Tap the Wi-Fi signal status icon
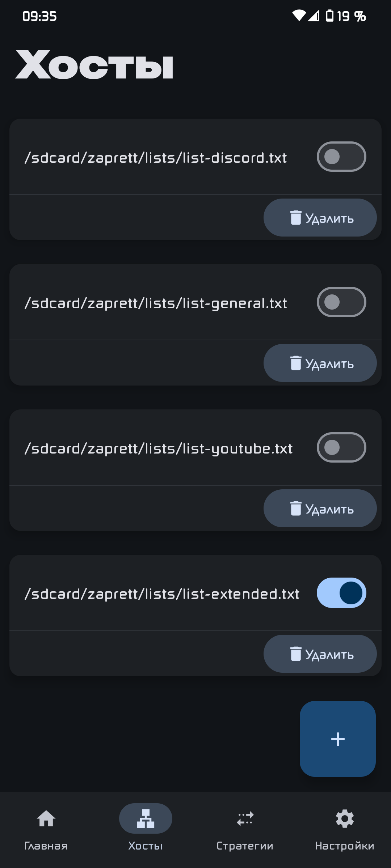391x868 pixels. point(299,16)
